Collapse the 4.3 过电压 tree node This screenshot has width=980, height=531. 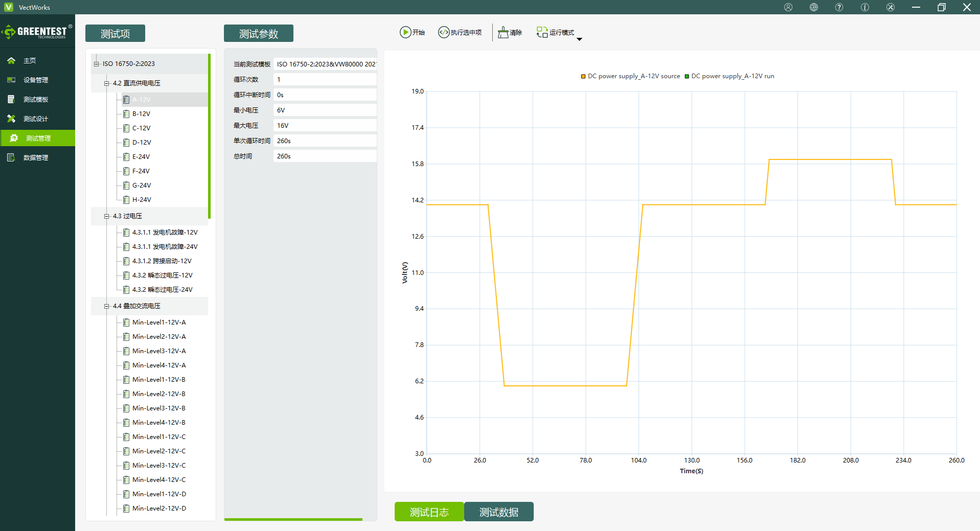click(106, 216)
